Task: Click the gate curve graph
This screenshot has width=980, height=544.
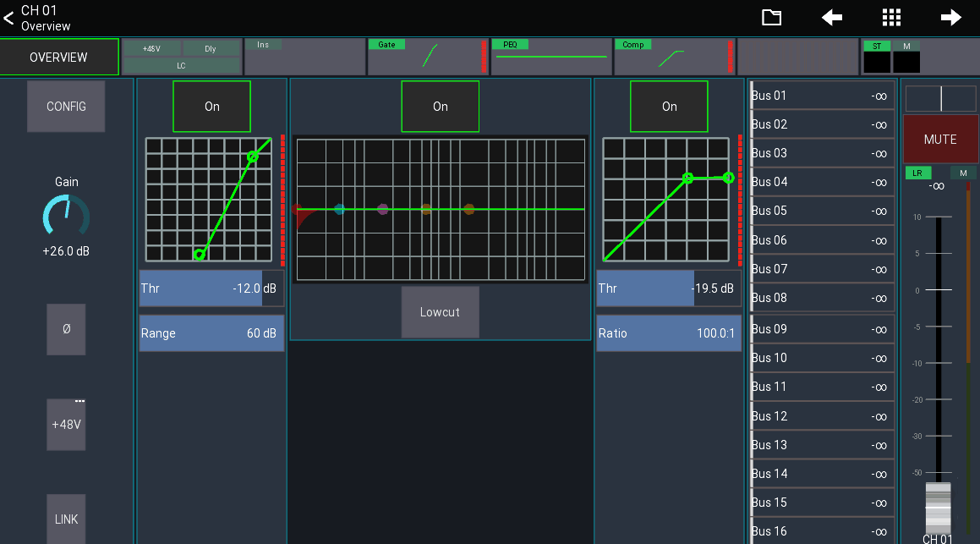Action: pyautogui.click(x=209, y=200)
